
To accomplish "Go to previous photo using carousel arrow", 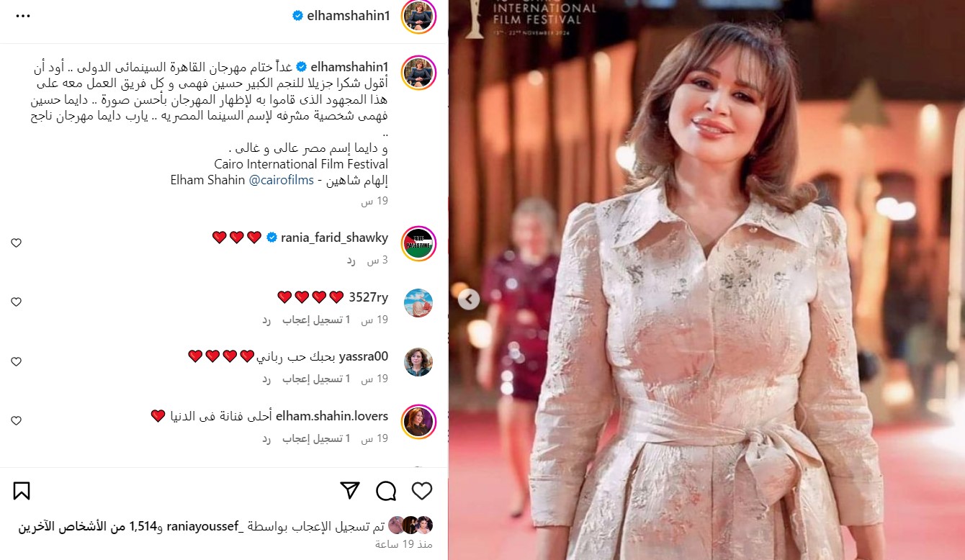I will [x=469, y=299].
